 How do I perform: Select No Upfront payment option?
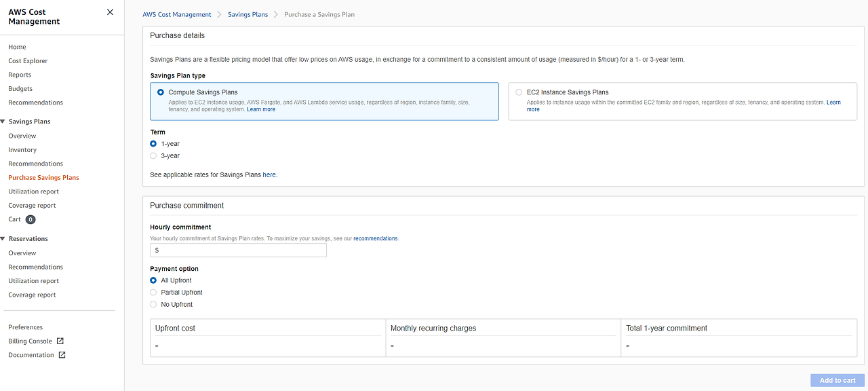pos(153,305)
